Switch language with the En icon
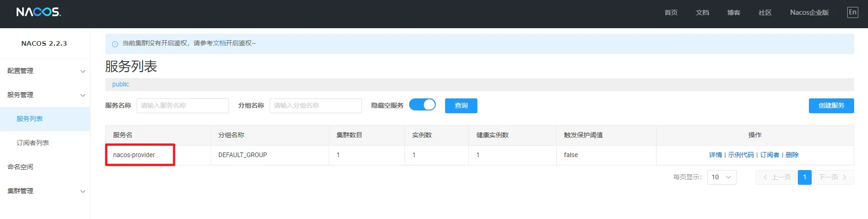 point(852,12)
